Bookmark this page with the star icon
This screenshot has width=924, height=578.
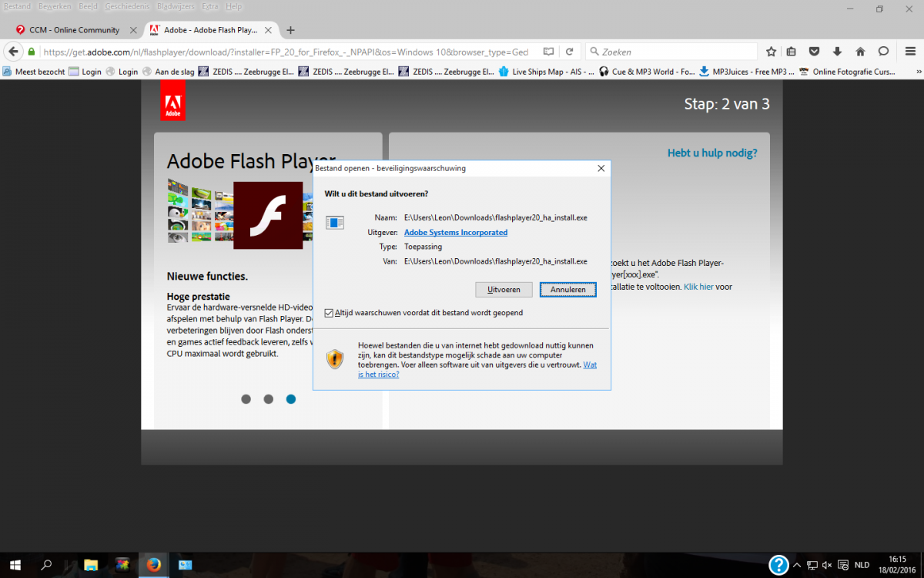[772, 52]
